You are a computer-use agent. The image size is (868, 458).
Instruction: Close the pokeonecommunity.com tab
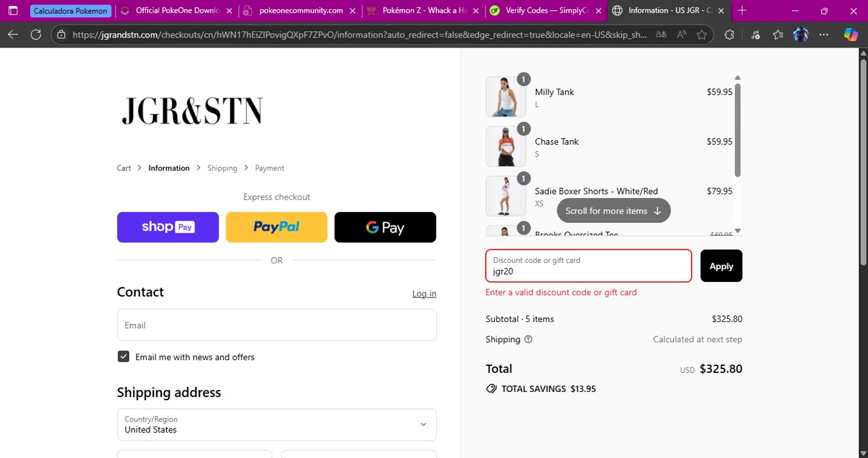tap(352, 10)
